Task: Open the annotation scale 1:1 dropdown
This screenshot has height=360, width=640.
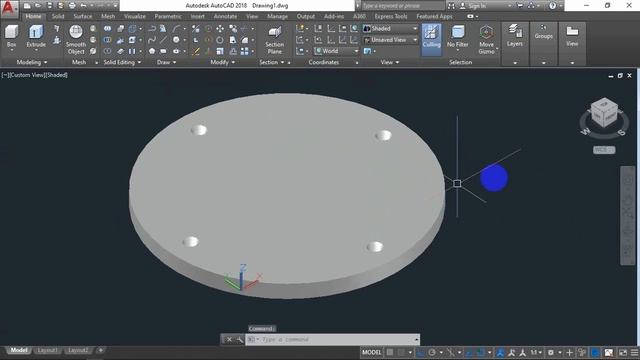Action: (x=536, y=352)
